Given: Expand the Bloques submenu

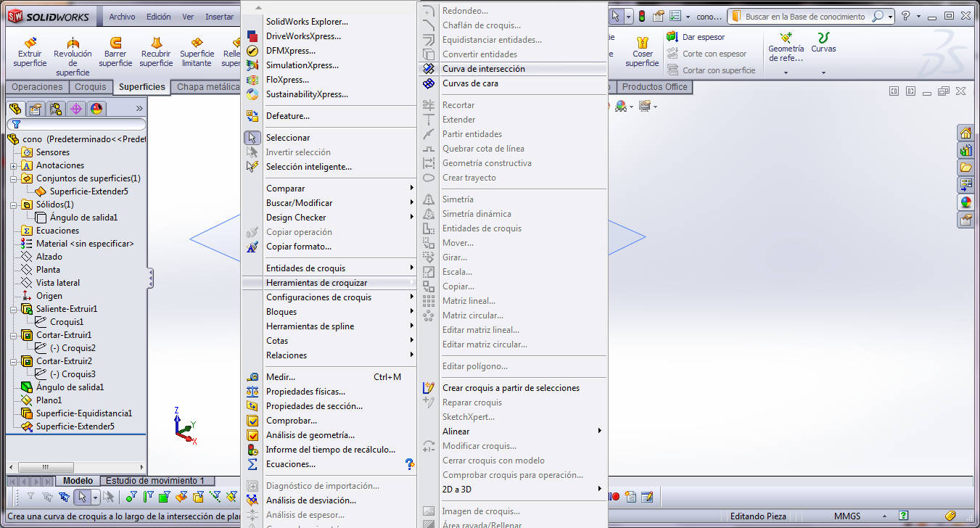Looking at the screenshot, I should [329, 312].
